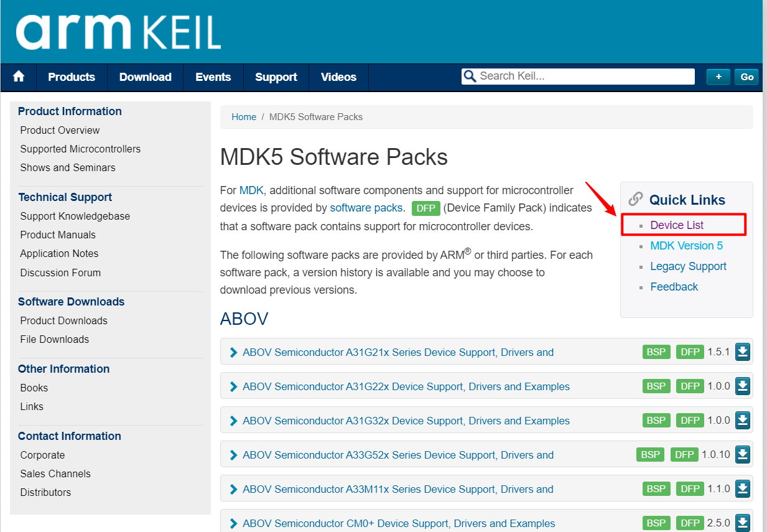
Task: Open Supported Microcontrollers in sidebar
Action: (x=80, y=149)
